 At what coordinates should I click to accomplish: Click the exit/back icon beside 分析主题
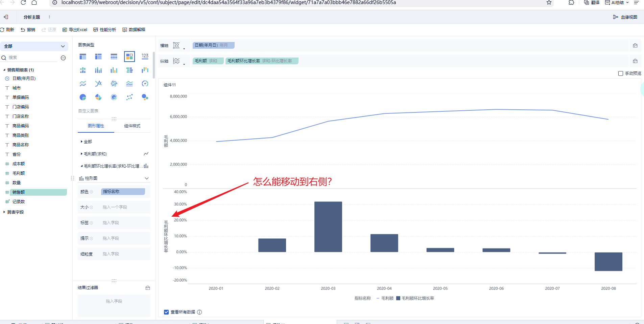pos(6,17)
